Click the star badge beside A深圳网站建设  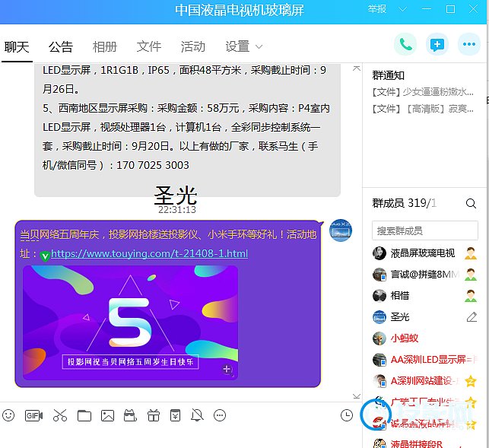coord(471,381)
